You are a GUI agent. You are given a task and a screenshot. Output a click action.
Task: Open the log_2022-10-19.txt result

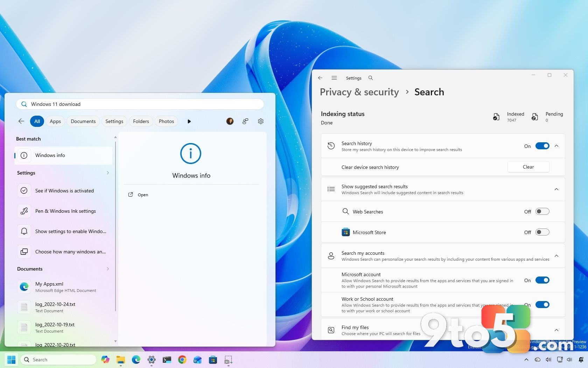click(x=63, y=327)
